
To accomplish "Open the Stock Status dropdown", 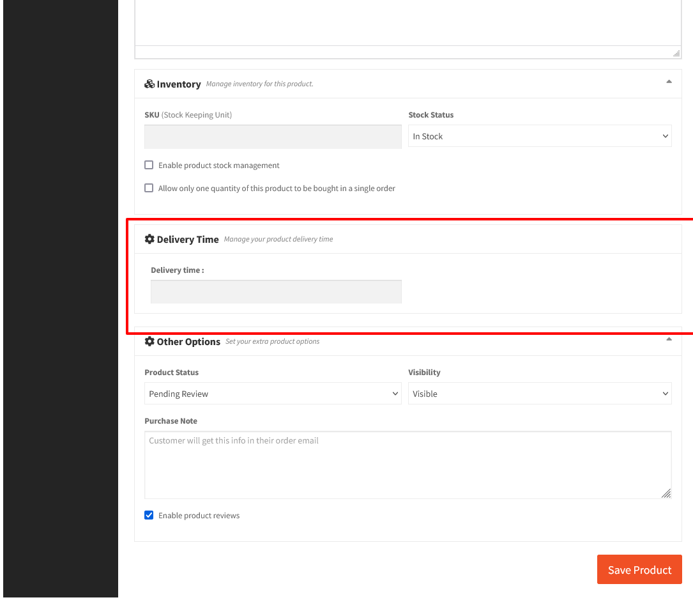I will [x=540, y=135].
